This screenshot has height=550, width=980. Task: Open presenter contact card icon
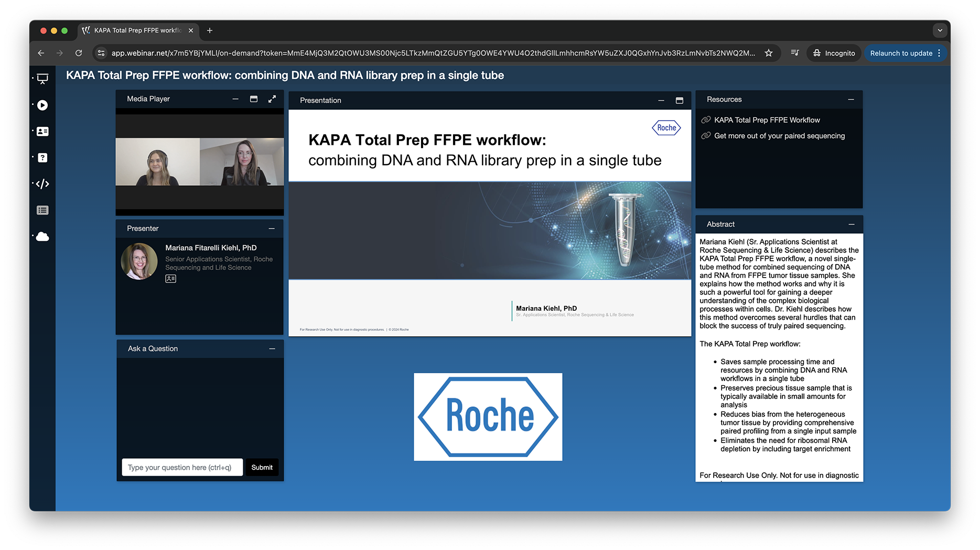171,279
